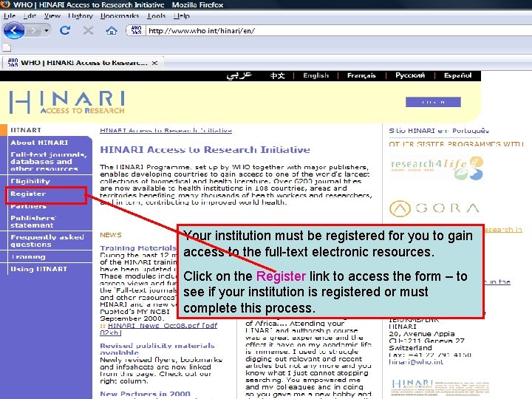Click the blank page bookmark icon
The width and height of the screenshot is (532, 399).
[7, 47]
